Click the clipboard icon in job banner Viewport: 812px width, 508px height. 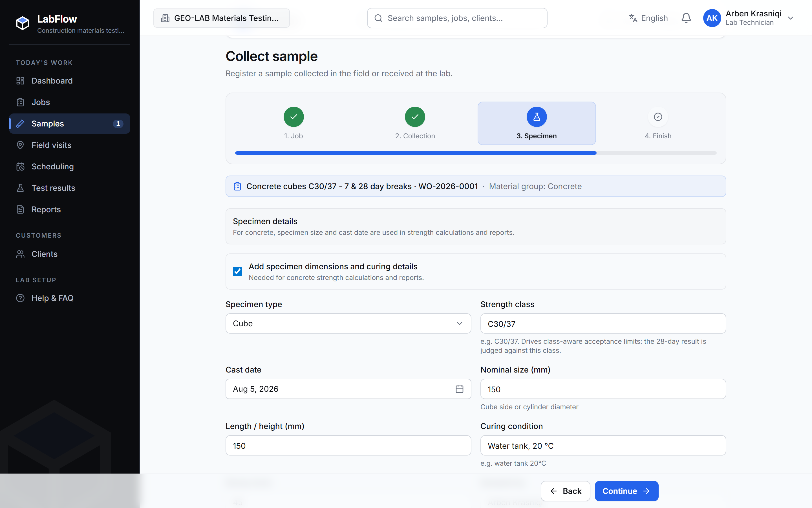pos(237,186)
